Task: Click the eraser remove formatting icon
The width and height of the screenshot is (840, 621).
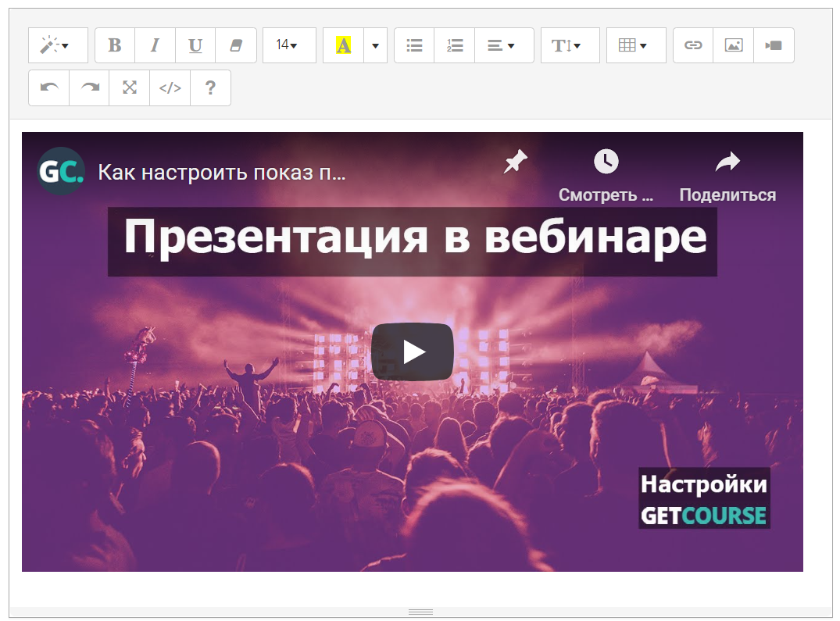Action: click(236, 45)
